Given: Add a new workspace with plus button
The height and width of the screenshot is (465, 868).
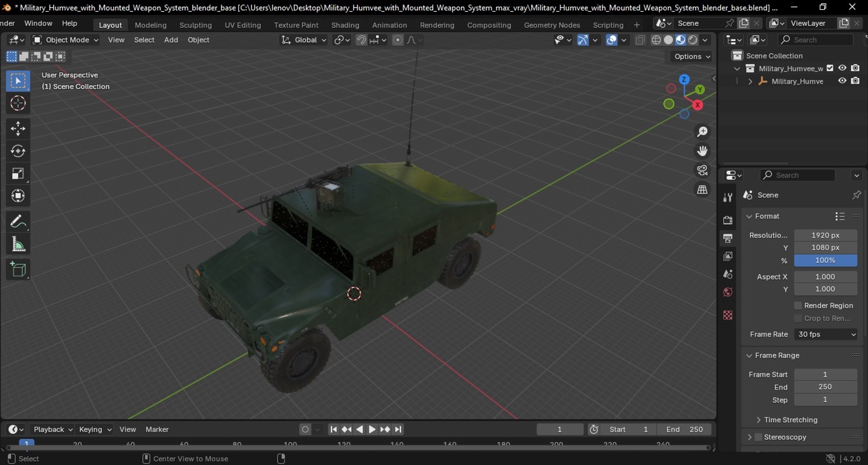Looking at the screenshot, I should coord(637,25).
